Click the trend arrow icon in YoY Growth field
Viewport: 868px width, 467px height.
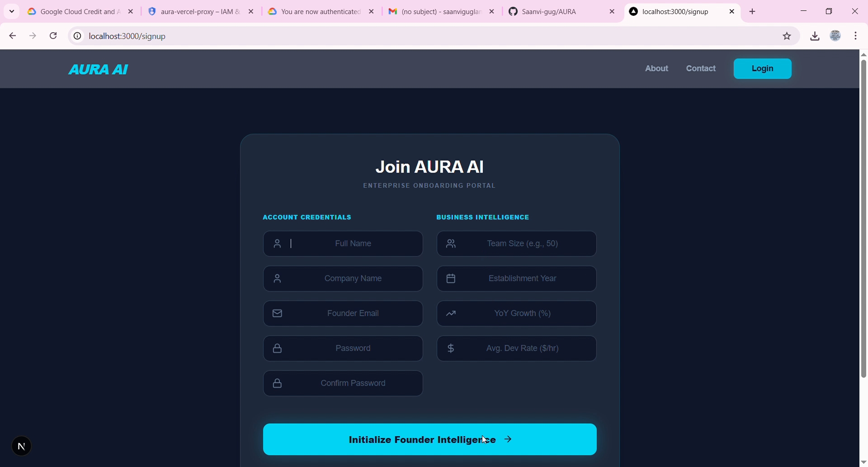(452, 314)
